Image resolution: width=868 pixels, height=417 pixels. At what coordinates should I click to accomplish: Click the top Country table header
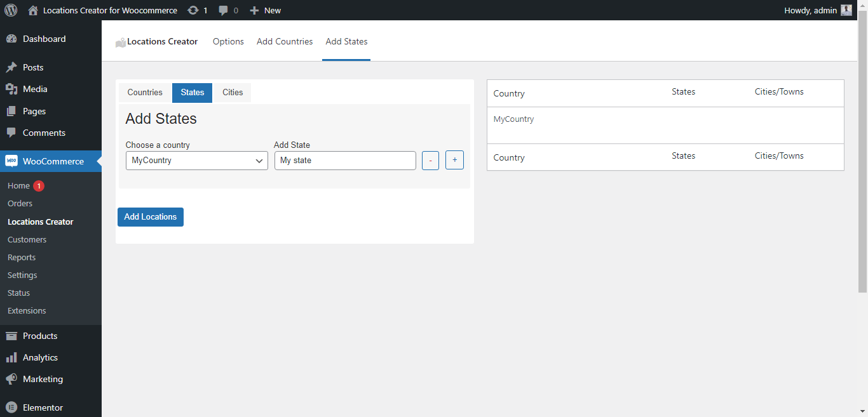(x=509, y=93)
